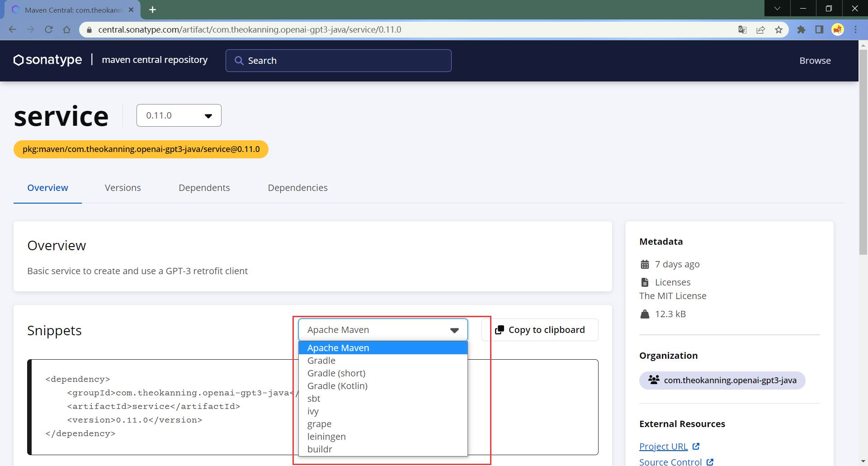Open the Source Control link
The width and height of the screenshot is (868, 466).
[x=670, y=461]
